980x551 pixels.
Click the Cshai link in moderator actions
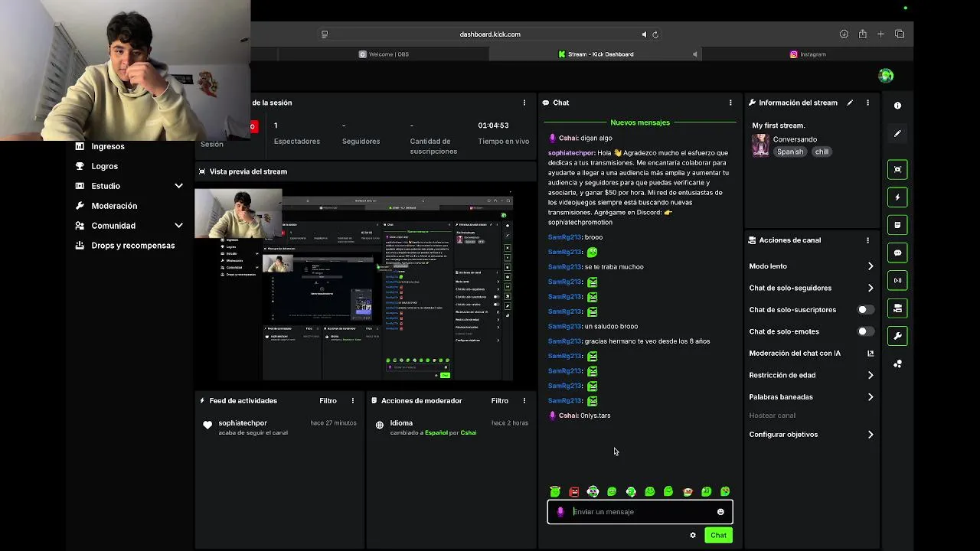[x=469, y=433]
